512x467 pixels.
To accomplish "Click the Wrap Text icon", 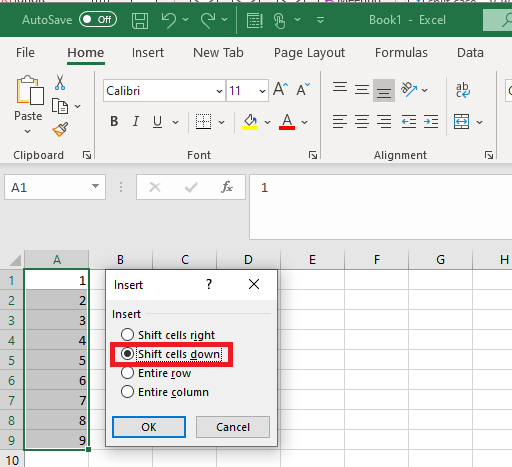I will (463, 90).
